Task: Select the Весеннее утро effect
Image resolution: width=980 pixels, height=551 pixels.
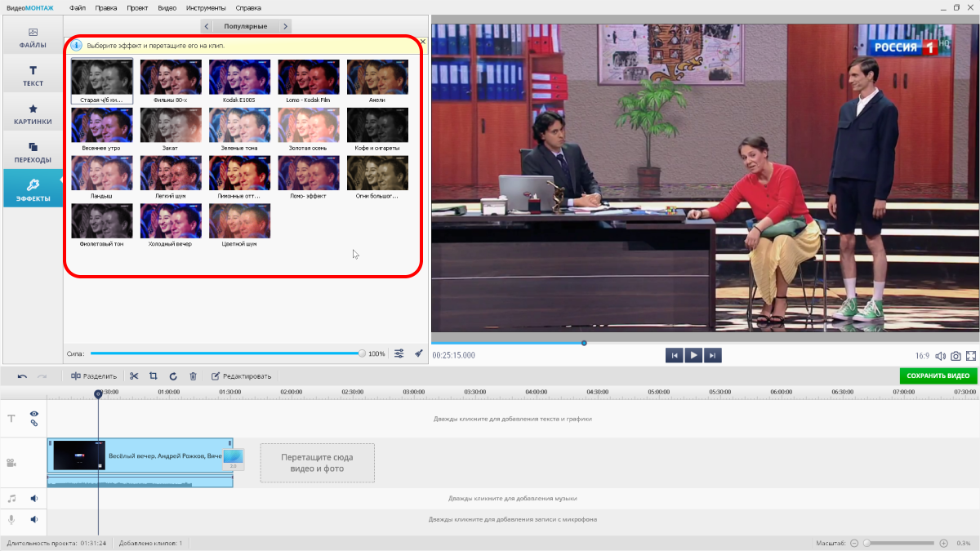Action: click(x=101, y=129)
